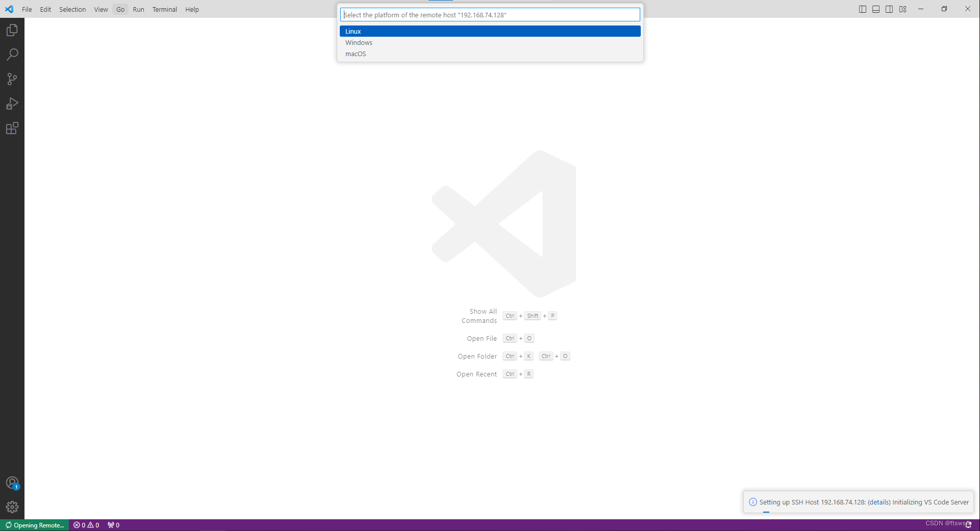The height and width of the screenshot is (531, 980).
Task: Open the Run and Debug view
Action: coord(12,104)
